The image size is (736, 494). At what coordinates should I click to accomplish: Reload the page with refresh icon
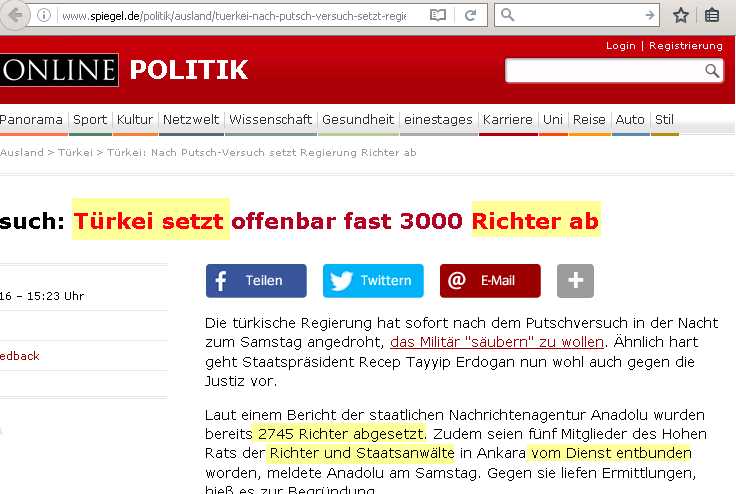point(470,16)
